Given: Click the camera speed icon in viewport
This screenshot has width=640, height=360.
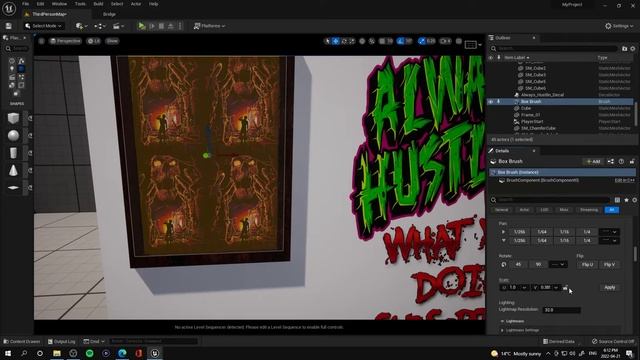Looking at the screenshot, I should (x=445, y=41).
